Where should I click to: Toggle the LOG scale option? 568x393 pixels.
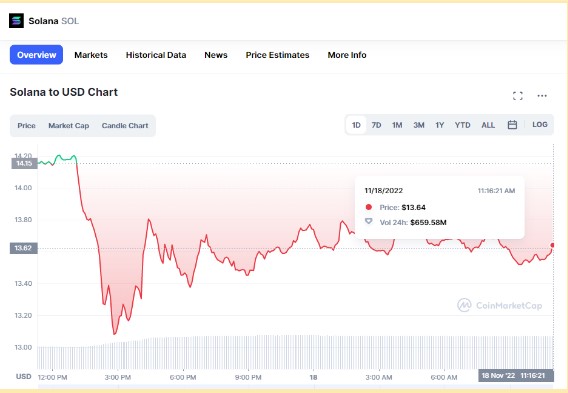point(540,125)
